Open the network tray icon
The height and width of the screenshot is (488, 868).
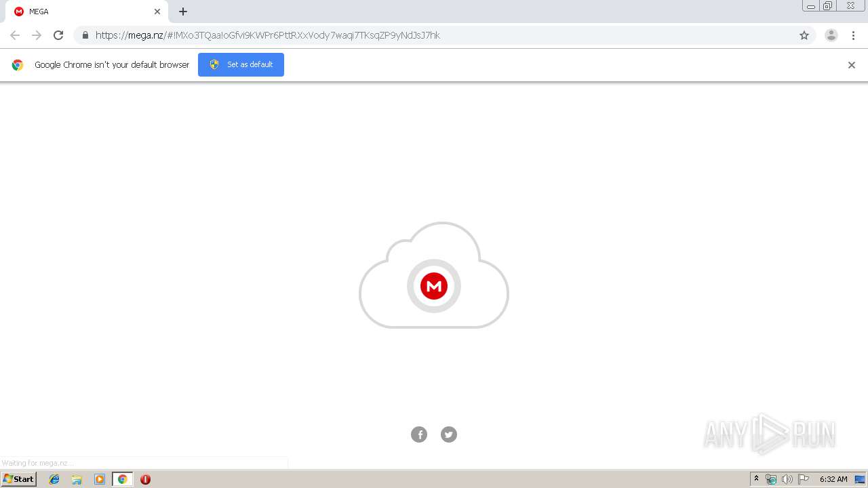click(x=771, y=479)
